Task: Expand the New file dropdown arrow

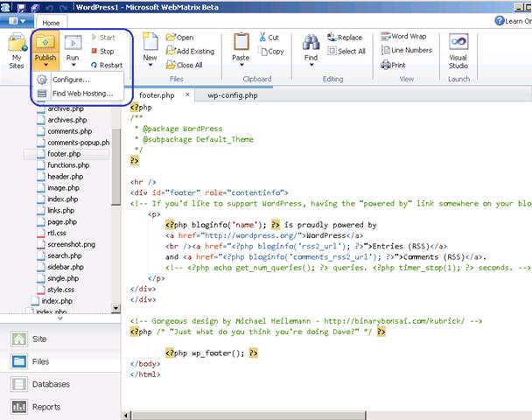Action: pyautogui.click(x=150, y=65)
